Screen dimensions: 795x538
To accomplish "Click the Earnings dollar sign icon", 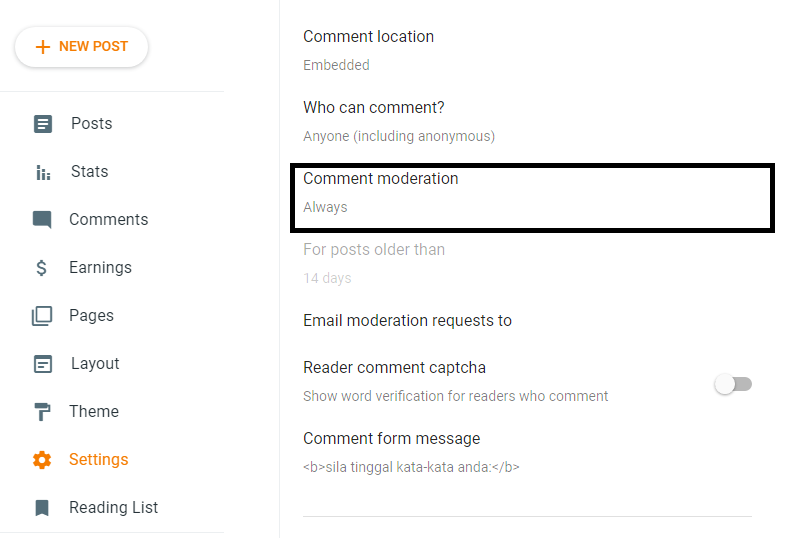I will (42, 268).
